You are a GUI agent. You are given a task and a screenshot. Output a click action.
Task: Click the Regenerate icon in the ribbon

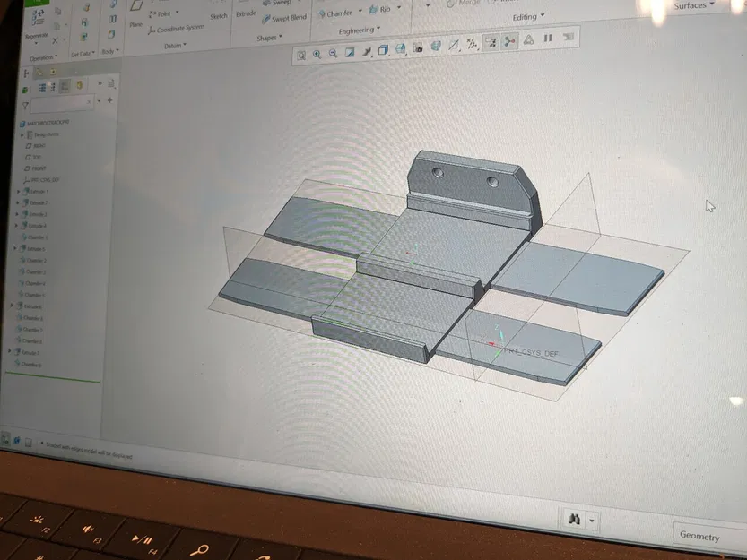point(38,18)
